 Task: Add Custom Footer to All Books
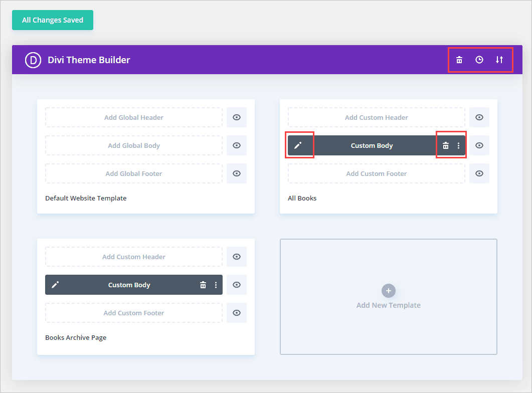coord(376,173)
